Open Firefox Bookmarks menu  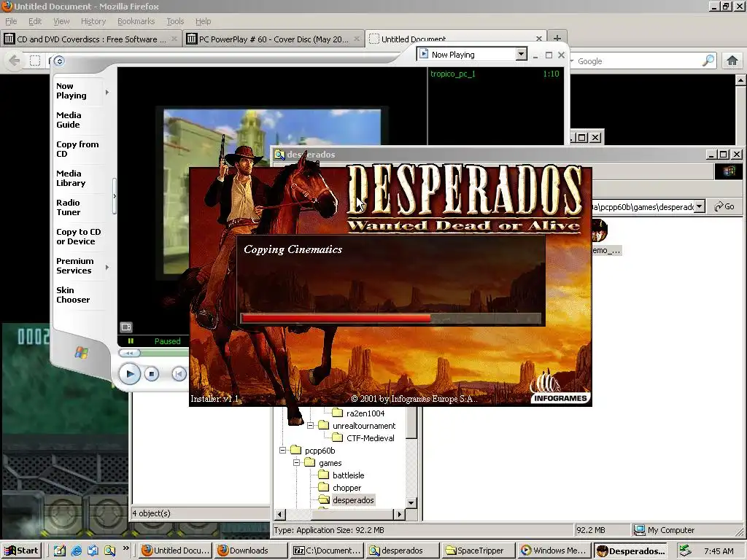click(x=136, y=21)
